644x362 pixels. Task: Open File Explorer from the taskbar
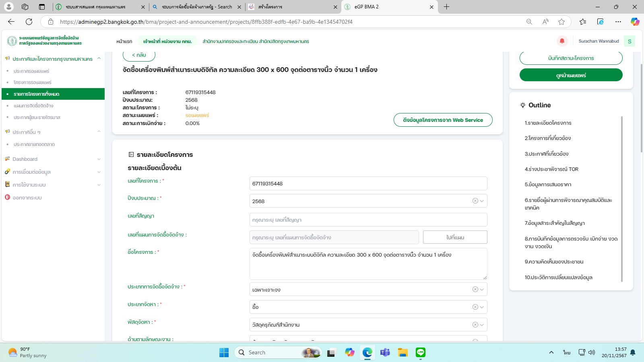[402, 353]
